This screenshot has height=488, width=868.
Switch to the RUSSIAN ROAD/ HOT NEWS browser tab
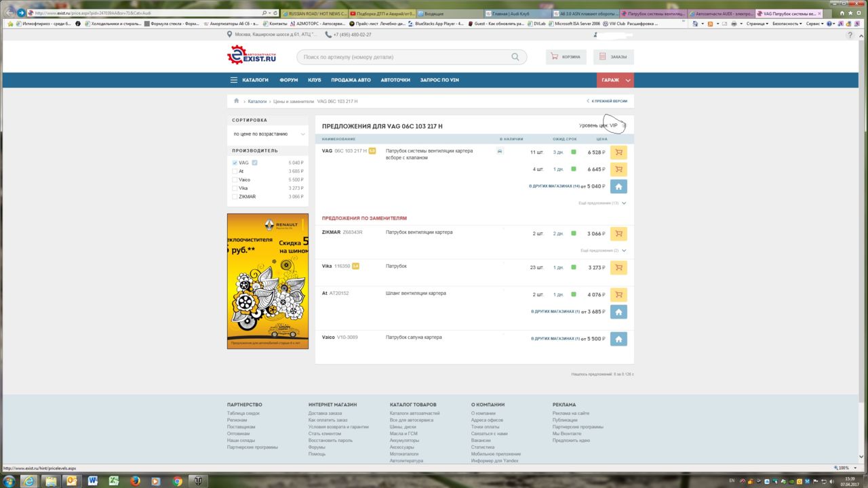point(315,13)
